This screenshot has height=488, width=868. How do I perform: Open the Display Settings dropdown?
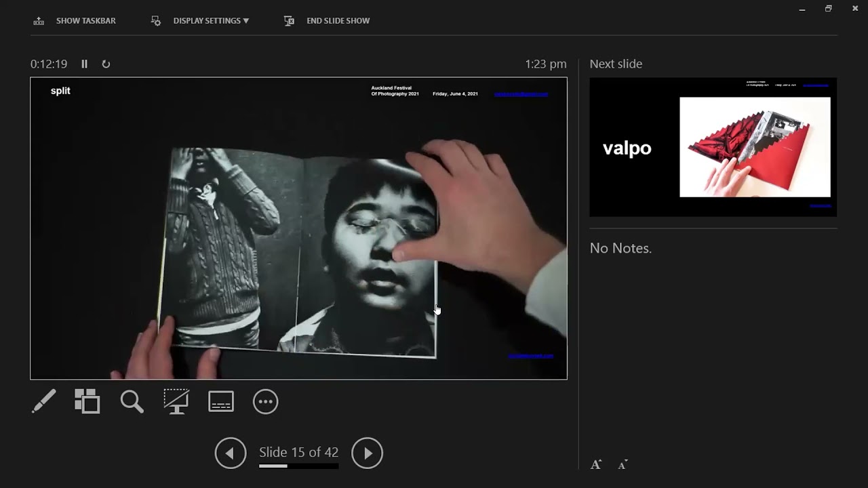(211, 21)
